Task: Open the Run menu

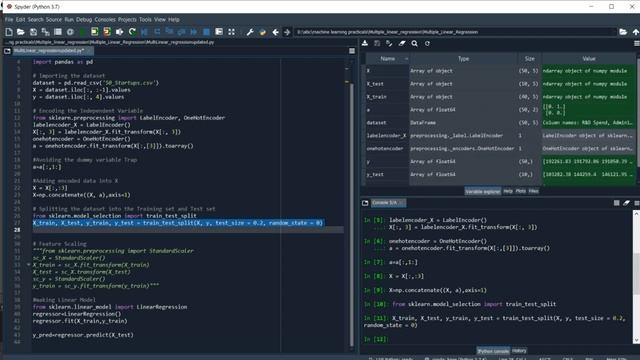Action: click(x=69, y=19)
